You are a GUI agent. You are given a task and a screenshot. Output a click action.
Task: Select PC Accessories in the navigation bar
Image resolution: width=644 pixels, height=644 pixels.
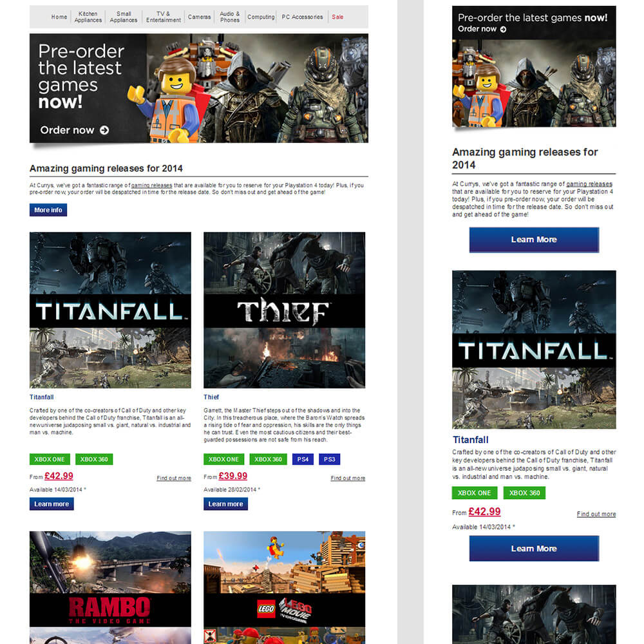pos(302,17)
